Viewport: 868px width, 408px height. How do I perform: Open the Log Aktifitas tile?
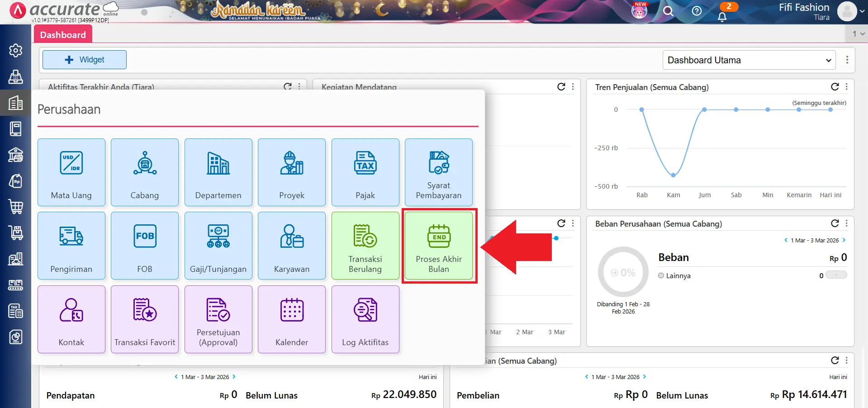[365, 319]
